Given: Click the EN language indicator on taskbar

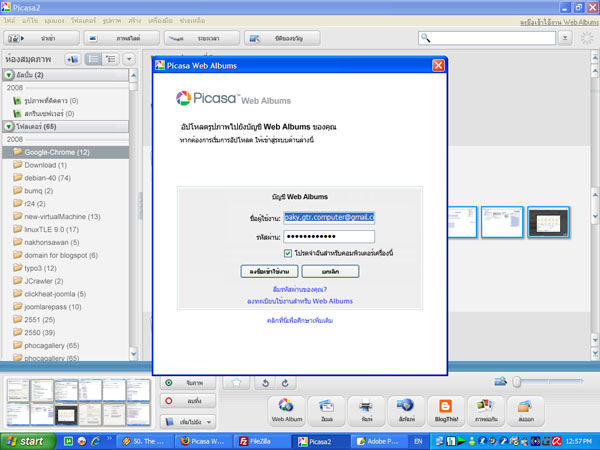Looking at the screenshot, I should coord(418,441).
